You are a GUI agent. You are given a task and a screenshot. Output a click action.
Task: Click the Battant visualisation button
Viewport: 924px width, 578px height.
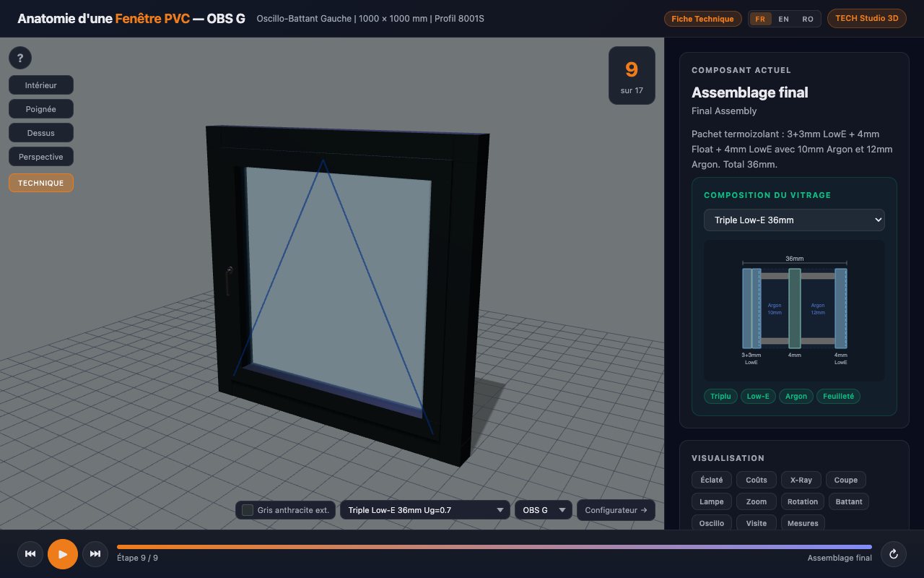849,501
